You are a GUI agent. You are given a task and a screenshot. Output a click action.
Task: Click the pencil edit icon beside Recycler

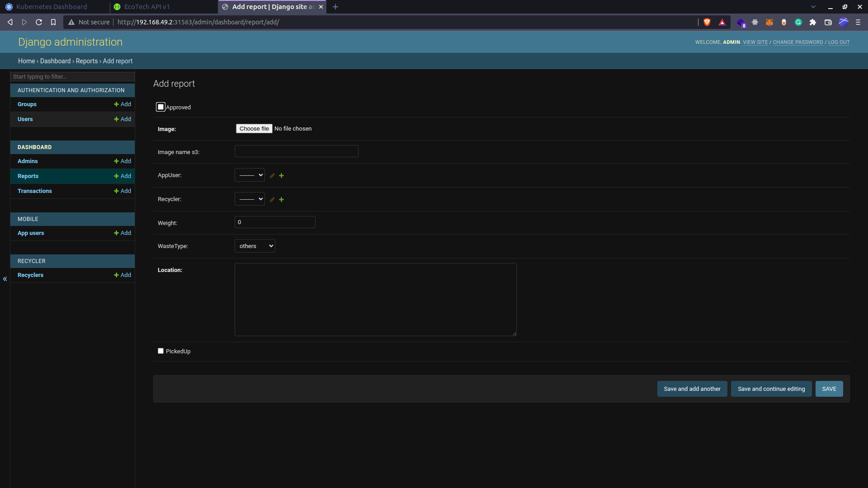point(272,200)
